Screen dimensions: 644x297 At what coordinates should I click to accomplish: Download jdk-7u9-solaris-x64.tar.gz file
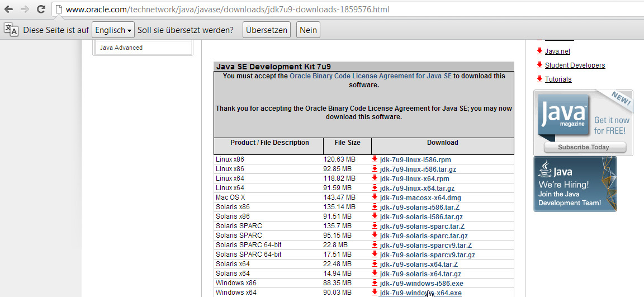420,274
